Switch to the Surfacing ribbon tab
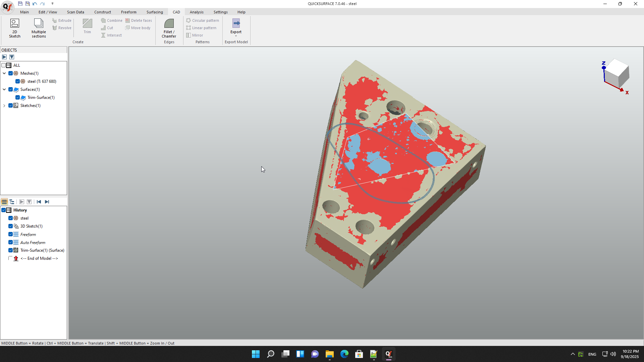This screenshot has width=644, height=362. pyautogui.click(x=155, y=12)
